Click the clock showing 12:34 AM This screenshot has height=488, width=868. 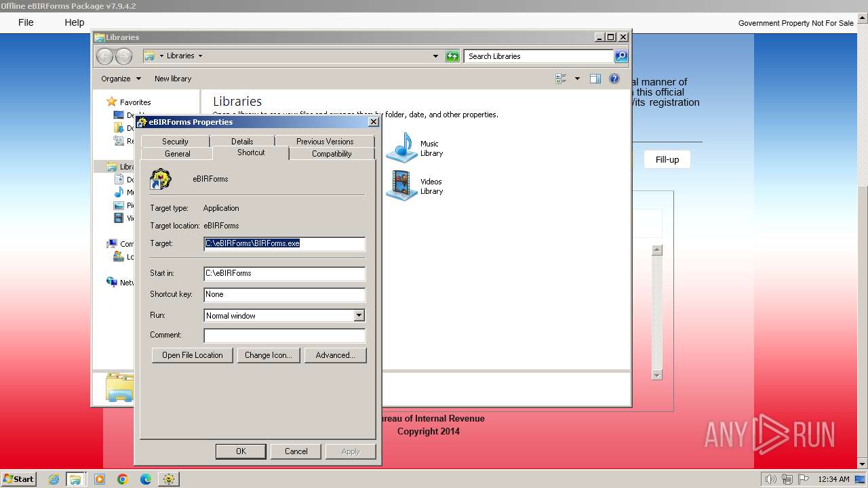click(833, 479)
